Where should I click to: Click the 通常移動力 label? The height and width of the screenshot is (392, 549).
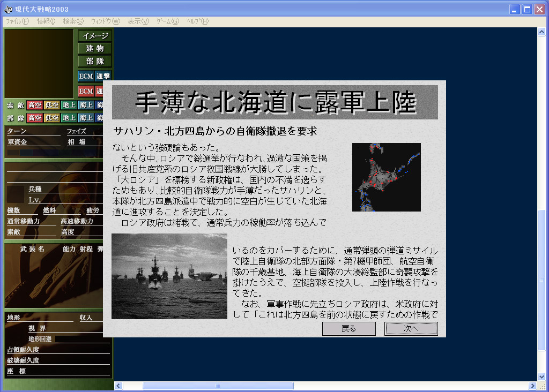pos(24,221)
